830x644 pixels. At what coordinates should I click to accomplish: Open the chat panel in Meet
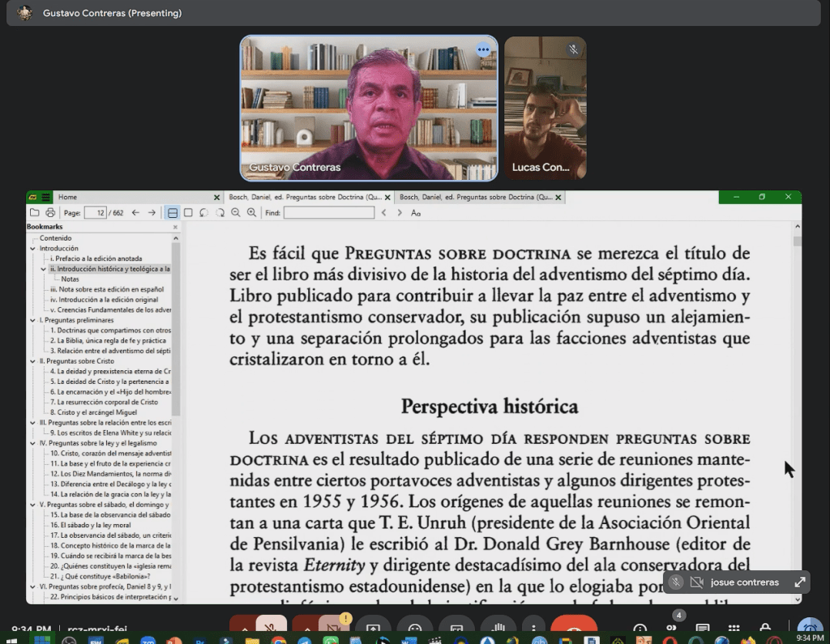tap(701, 628)
